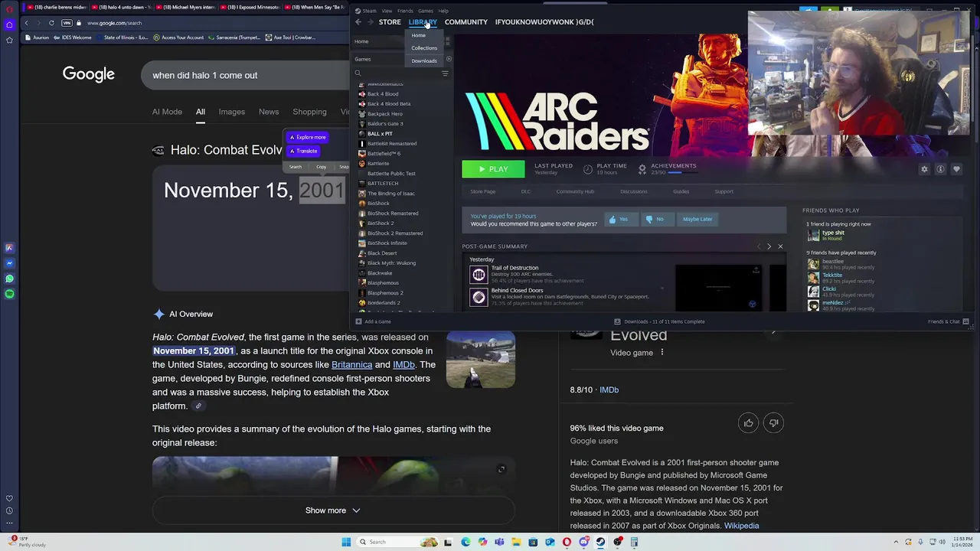The image size is (980, 551).
Task: Open the IMDb link in AI Overview
Action: pyautogui.click(x=403, y=365)
